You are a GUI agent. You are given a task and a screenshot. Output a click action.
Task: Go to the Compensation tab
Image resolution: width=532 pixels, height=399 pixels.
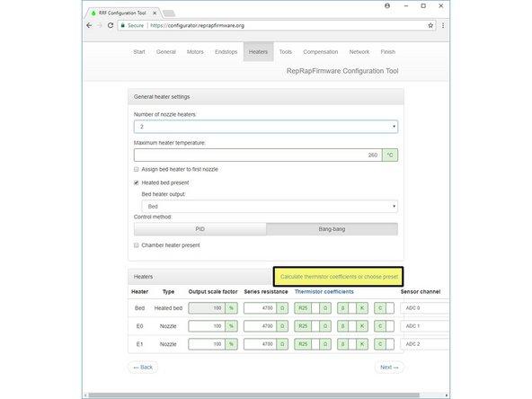pyautogui.click(x=320, y=52)
